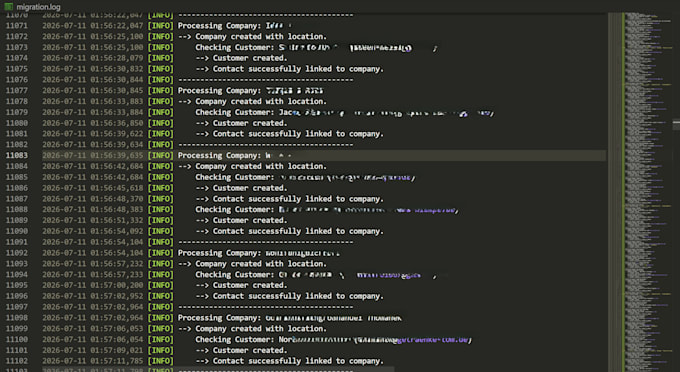
Task: Click line number 11097
Action: coord(16,307)
